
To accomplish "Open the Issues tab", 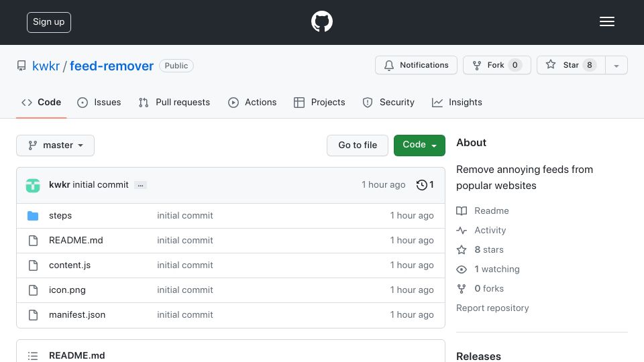I will click(x=99, y=102).
